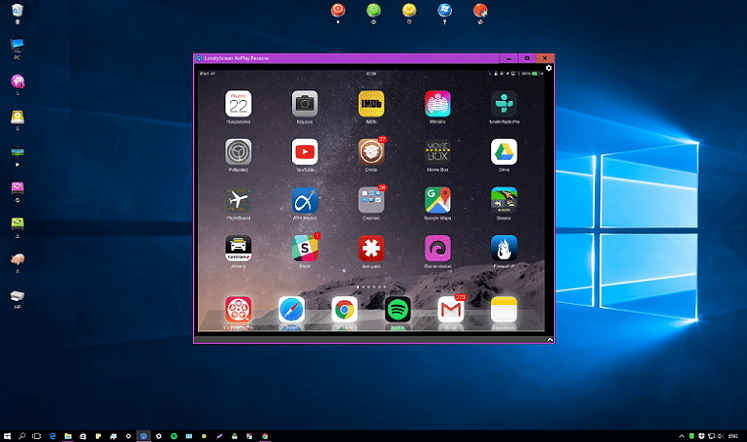Open taskbar Search magnifier
Screen dimensions: 747x442
[22, 436]
